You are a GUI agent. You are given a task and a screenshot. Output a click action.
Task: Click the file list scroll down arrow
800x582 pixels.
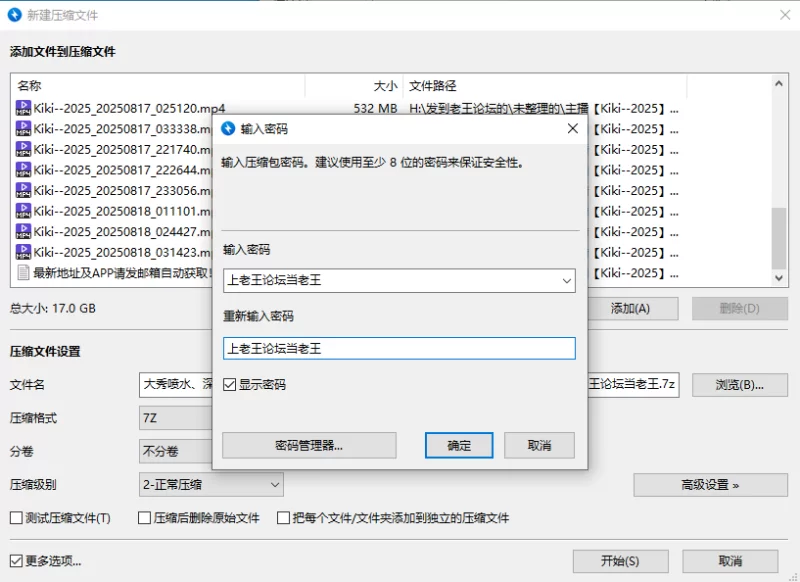click(779, 278)
